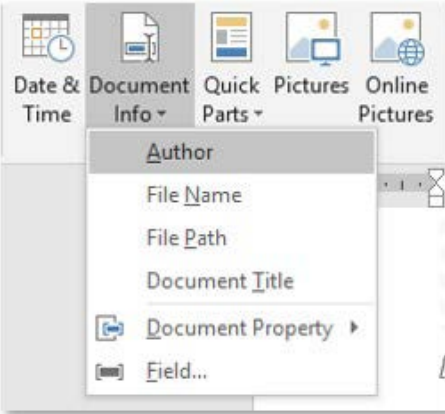Click the Date & Time text label
The image size is (445, 414).
pos(47,100)
